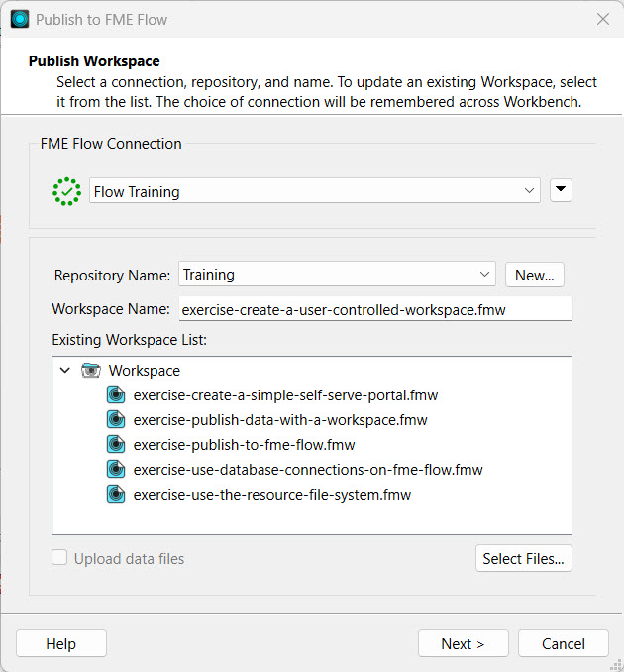This screenshot has width=624, height=672.
Task: Click into the Workspace Name text field
Action: [375, 309]
